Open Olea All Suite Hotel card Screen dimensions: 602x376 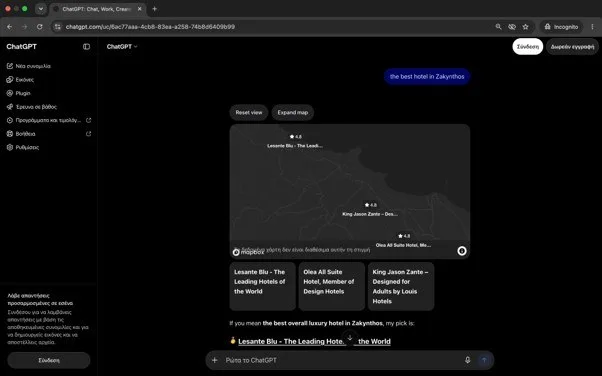pos(332,286)
